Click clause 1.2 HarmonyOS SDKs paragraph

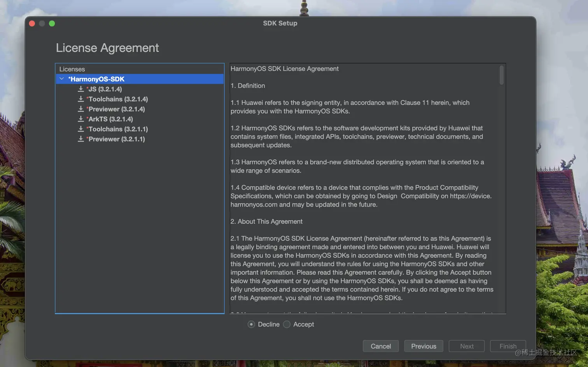(x=357, y=137)
